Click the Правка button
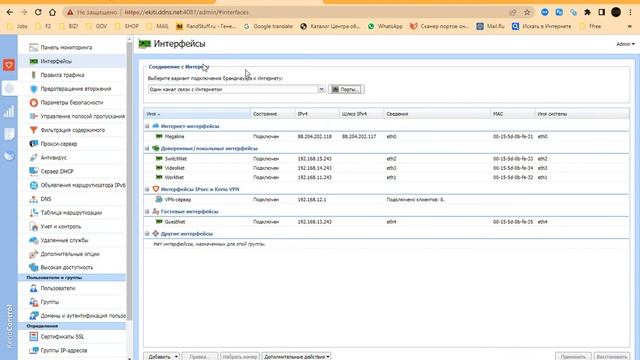 (x=199, y=356)
